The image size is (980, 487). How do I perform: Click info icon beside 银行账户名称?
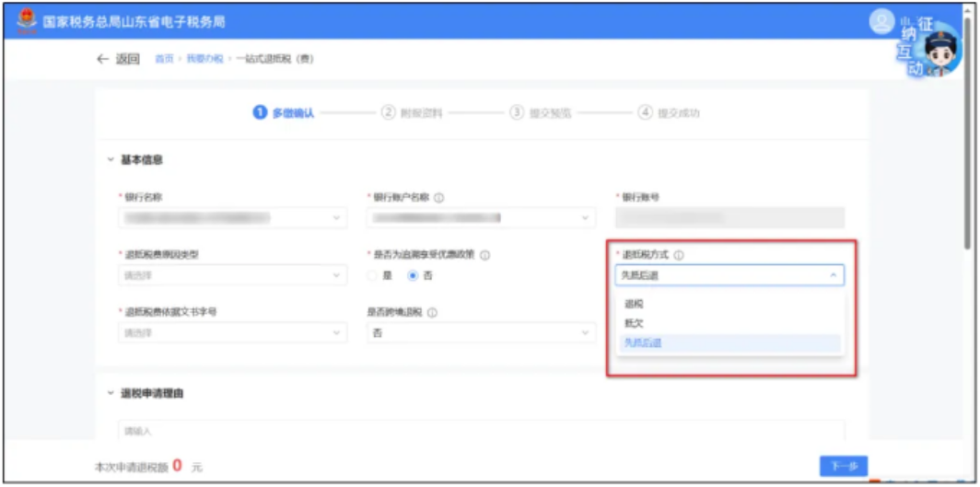pyautogui.click(x=438, y=197)
